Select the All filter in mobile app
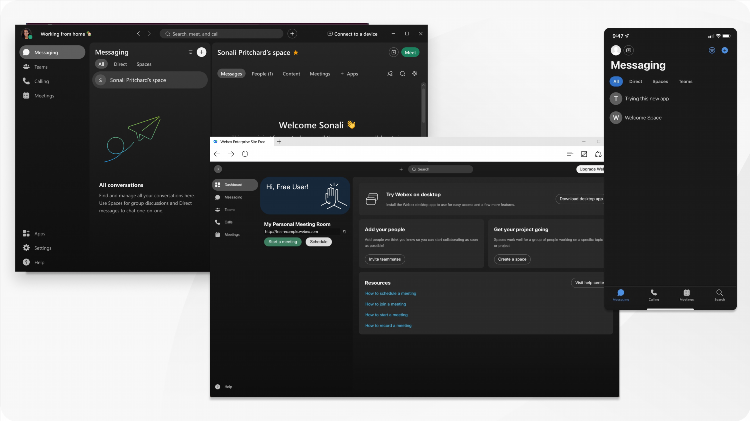 616,81
